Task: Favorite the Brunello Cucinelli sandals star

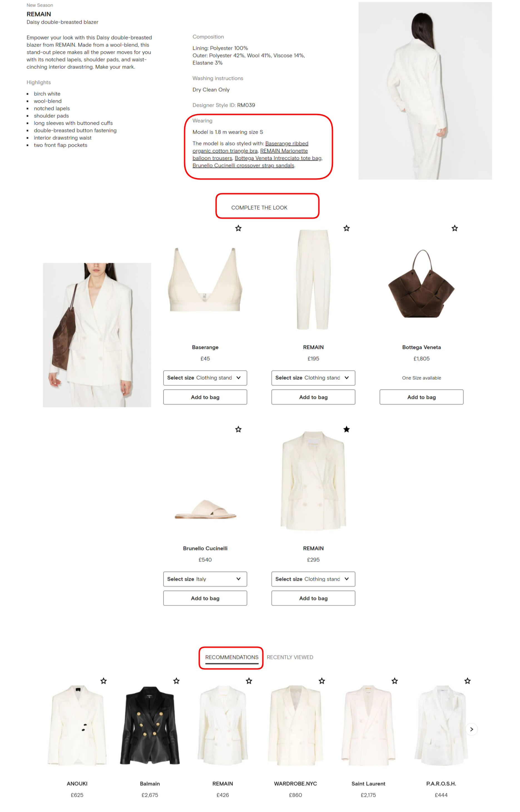Action: coord(238,429)
